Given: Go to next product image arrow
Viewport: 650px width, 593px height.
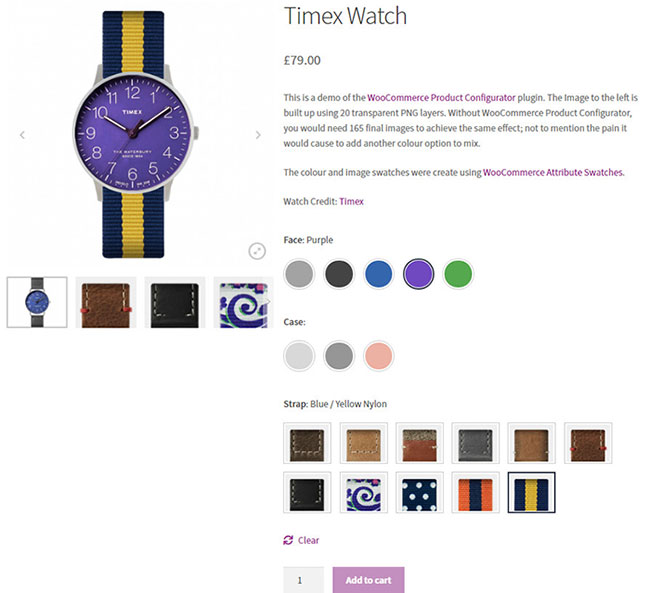Looking at the screenshot, I should tap(258, 135).
